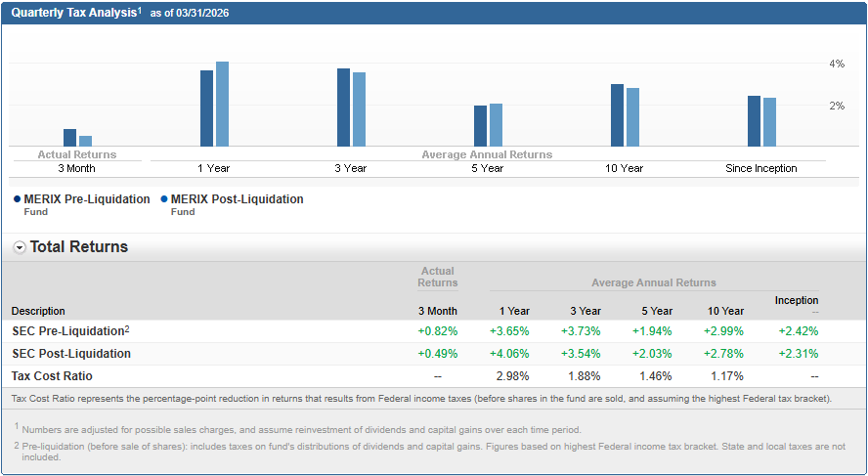Viewport: 868px width, 476px height.
Task: Click footnote 1 beside Quarterly Tax Analysis
Action: [140, 10]
